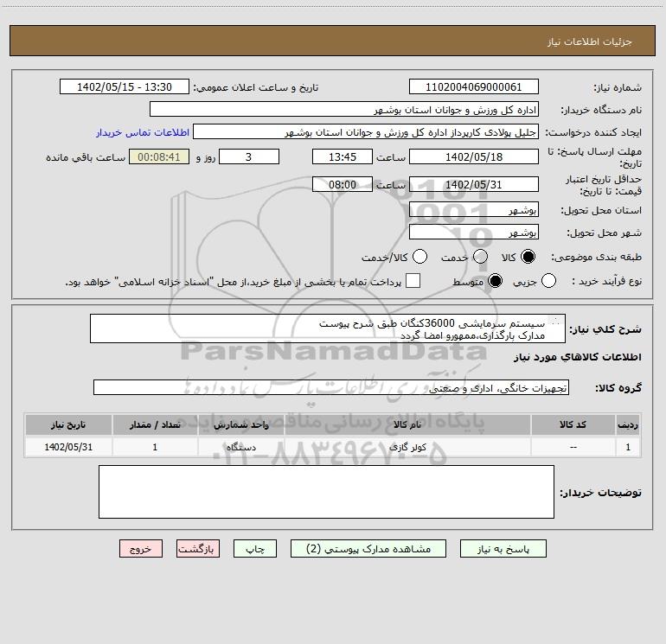Select the خدمت radio button

(x=480, y=257)
